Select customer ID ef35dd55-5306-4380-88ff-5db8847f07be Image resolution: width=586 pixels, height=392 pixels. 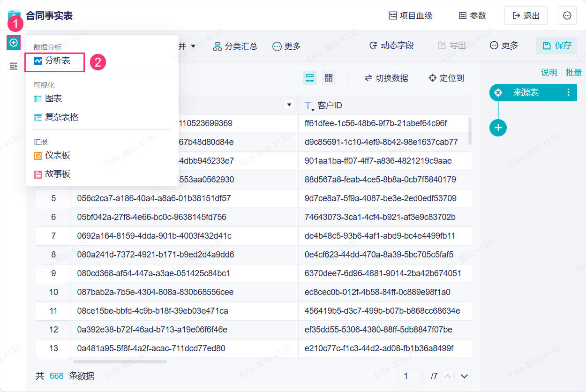385,330
